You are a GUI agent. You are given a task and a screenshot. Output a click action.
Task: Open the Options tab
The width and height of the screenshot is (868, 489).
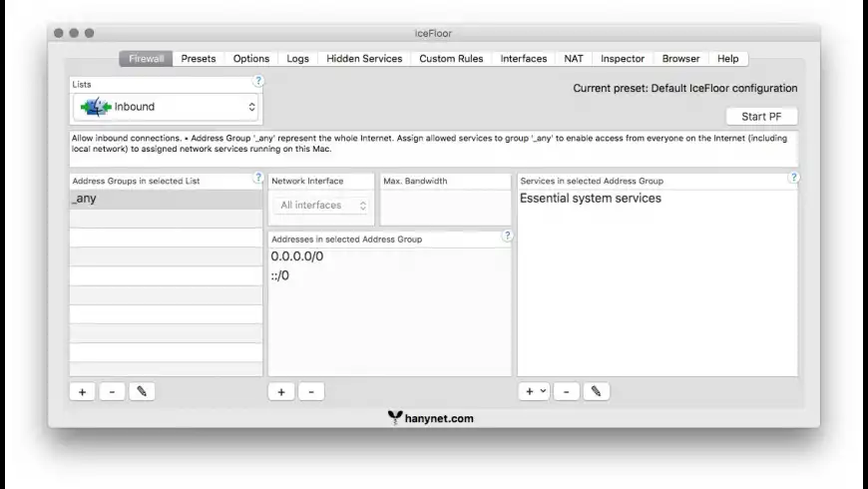tap(250, 59)
